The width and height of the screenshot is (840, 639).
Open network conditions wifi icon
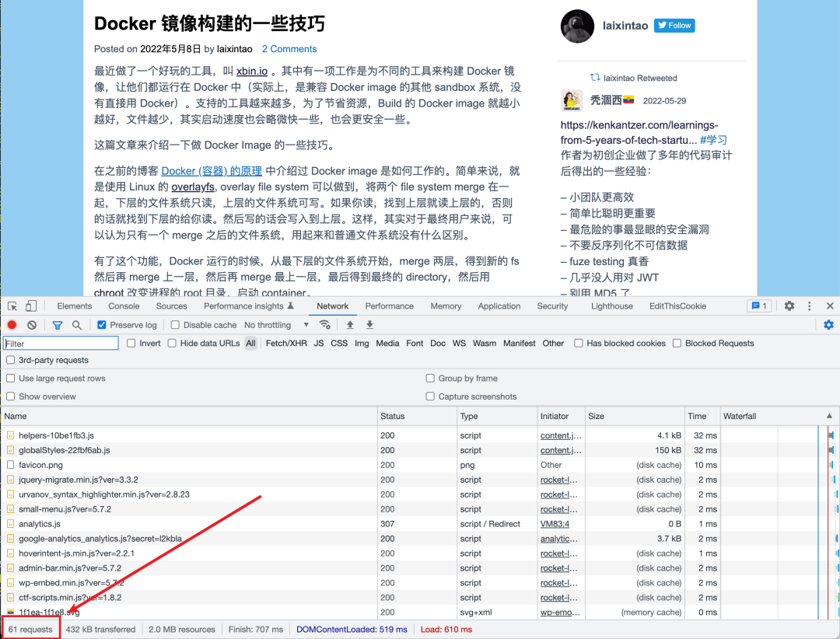tap(324, 325)
